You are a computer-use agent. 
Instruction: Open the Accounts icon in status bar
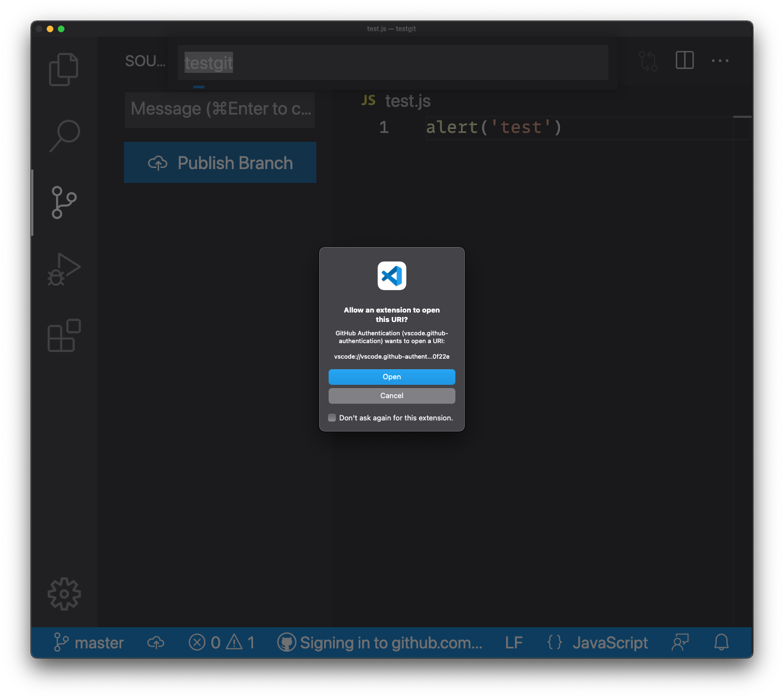tap(679, 642)
